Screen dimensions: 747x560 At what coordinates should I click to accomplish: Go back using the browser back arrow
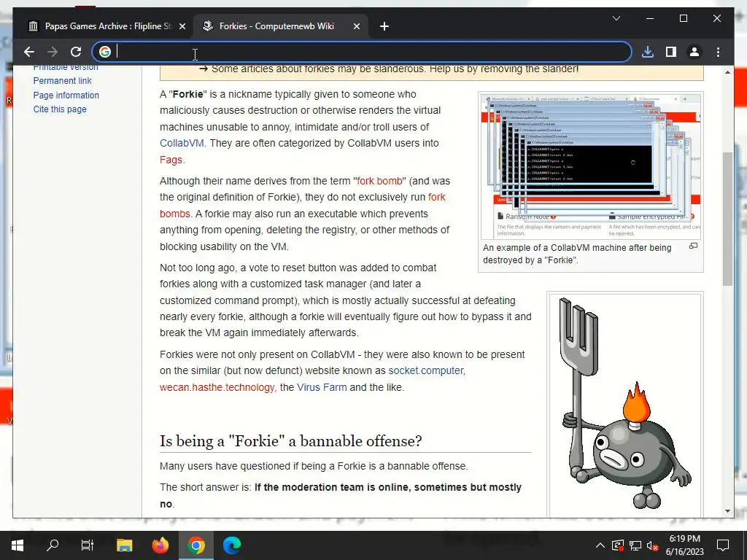[29, 52]
